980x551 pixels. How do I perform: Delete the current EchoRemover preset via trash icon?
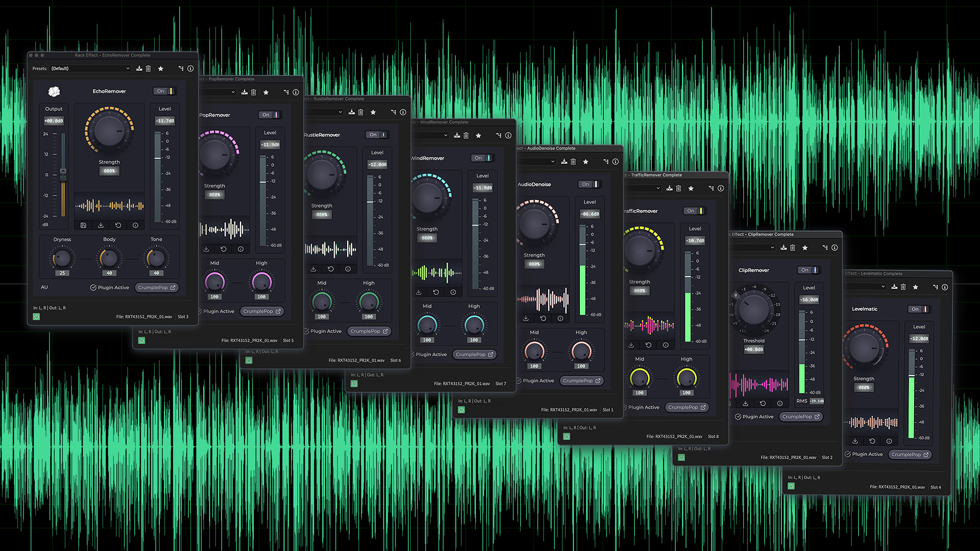click(x=149, y=68)
